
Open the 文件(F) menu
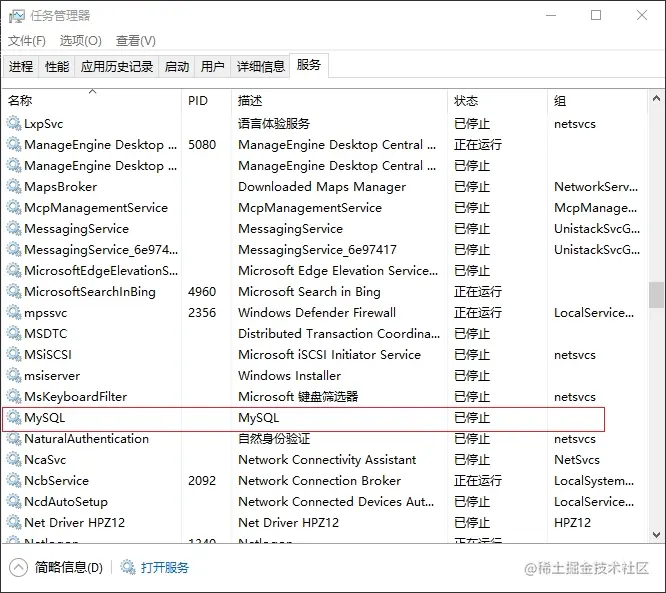click(x=27, y=41)
